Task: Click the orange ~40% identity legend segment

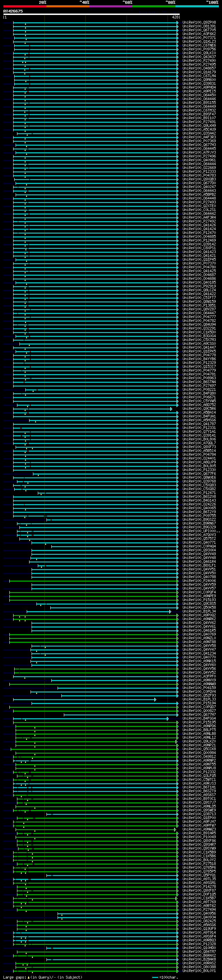Action: tap(68, 6)
